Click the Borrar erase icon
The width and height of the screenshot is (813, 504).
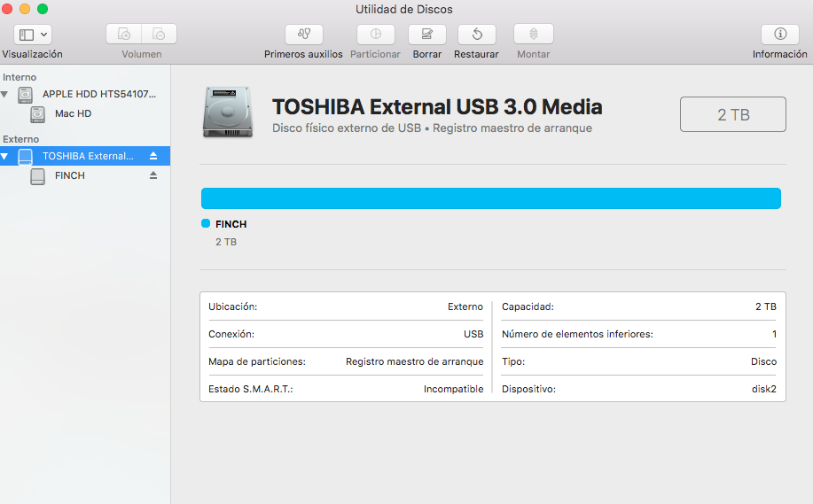click(x=426, y=35)
